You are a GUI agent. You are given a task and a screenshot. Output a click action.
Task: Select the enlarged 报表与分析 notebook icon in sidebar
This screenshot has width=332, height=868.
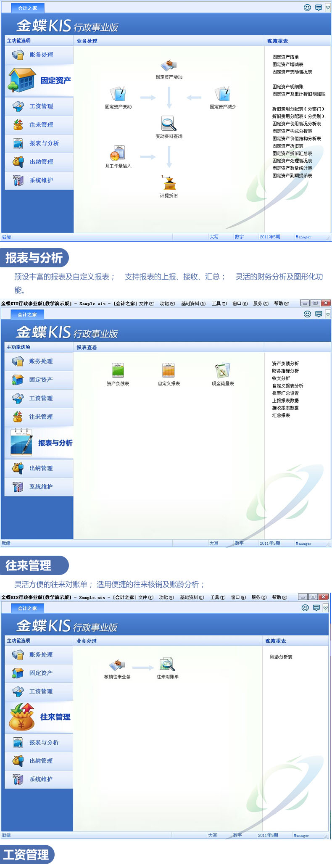[x=21, y=442]
